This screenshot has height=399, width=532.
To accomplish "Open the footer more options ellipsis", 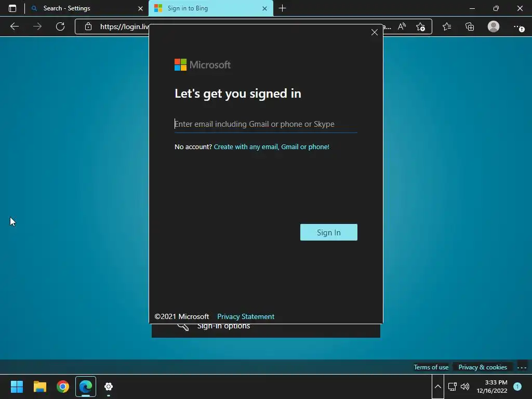I will [522, 367].
